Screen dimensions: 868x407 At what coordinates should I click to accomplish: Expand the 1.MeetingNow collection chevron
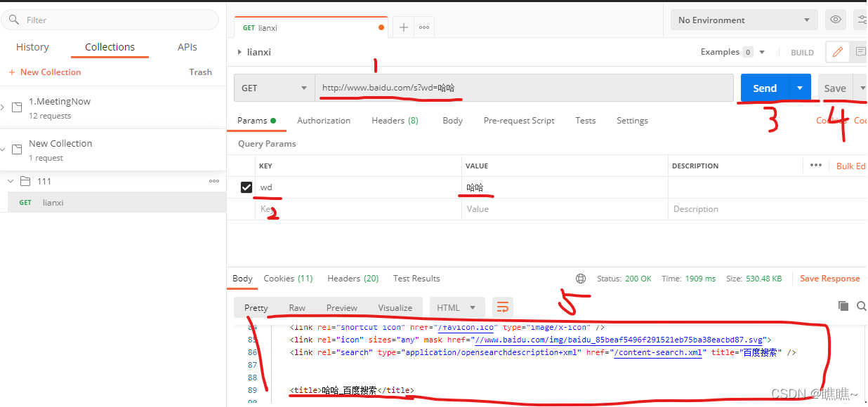pyautogui.click(x=3, y=107)
